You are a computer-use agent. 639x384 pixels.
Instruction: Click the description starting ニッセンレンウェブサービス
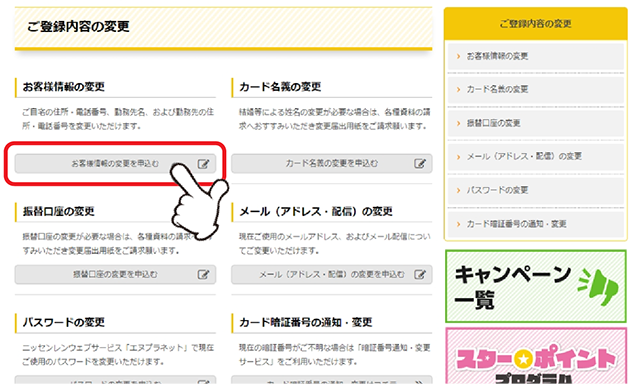[x=118, y=354]
